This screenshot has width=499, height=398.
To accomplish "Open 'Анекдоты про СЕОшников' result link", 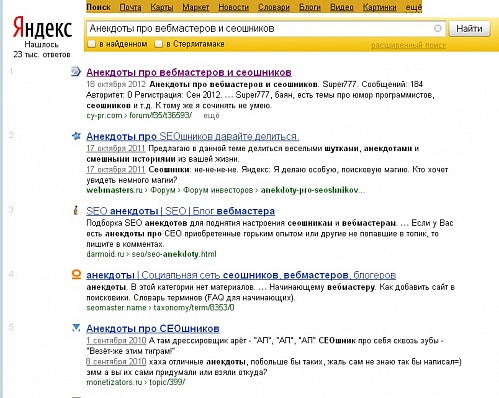I will (x=153, y=329).
